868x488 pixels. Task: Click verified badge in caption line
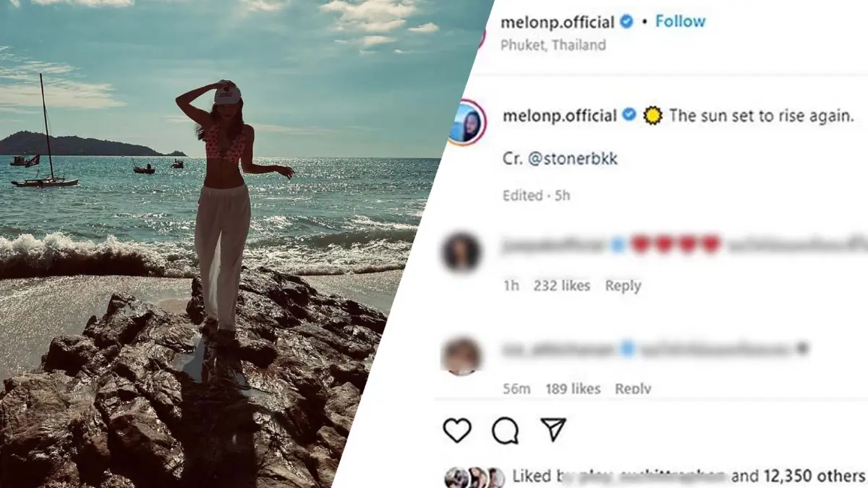pos(629,116)
